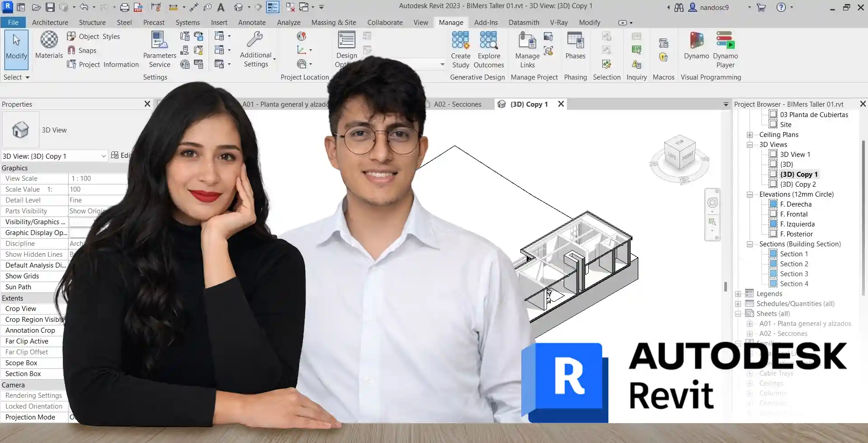868x443 pixels.
Task: Open the Phases dialog
Action: 575,45
